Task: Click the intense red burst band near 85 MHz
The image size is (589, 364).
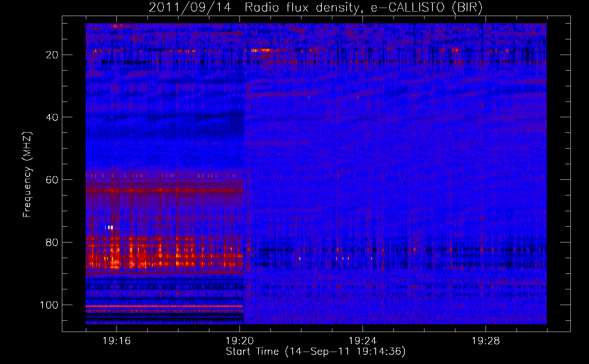Action: click(165, 253)
